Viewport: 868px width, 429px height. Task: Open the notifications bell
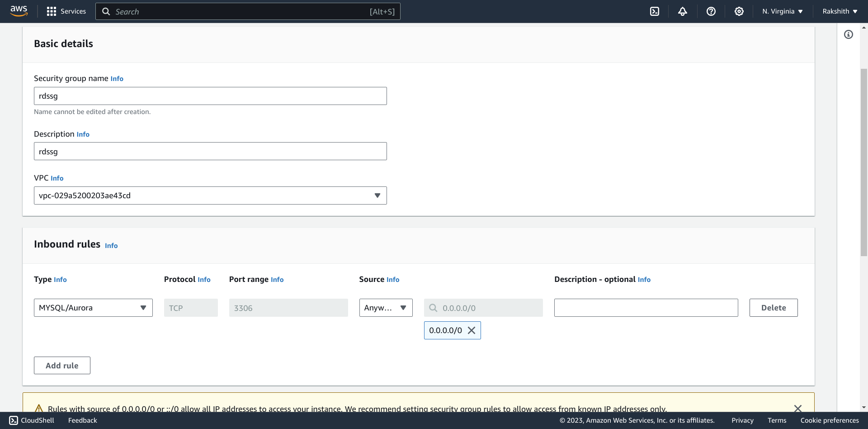coord(682,11)
